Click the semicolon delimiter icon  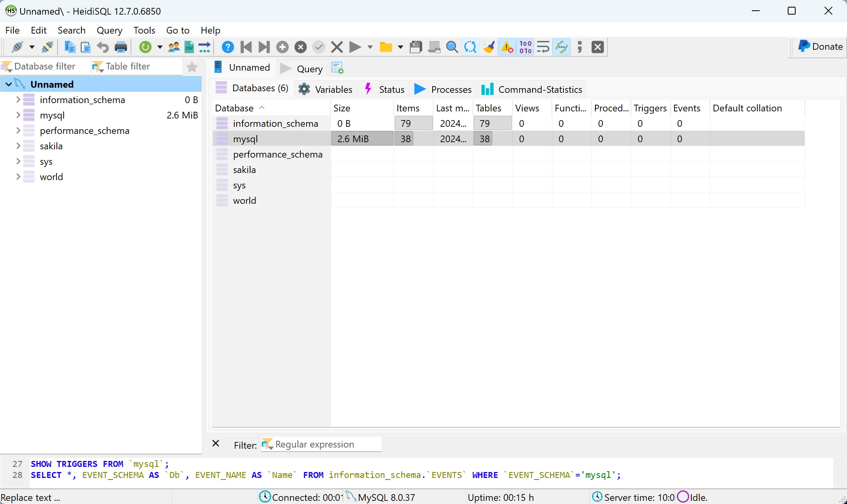click(580, 47)
